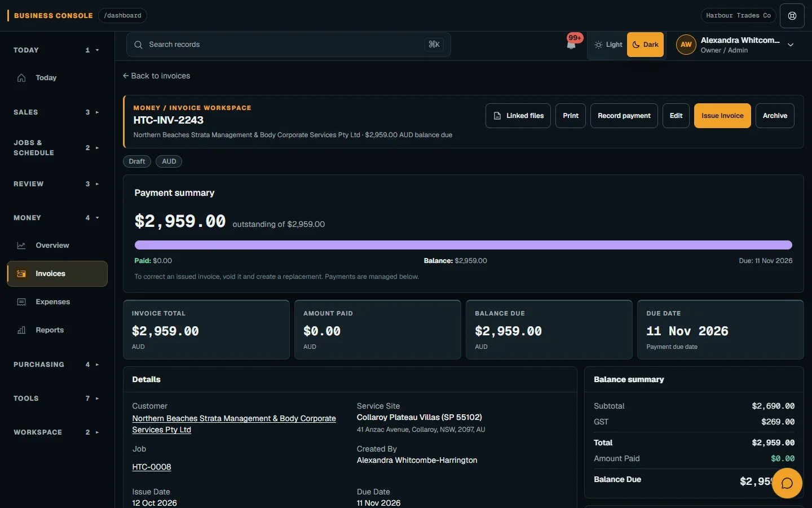The width and height of the screenshot is (812, 508).
Task: Edit the invoice
Action: 676,116
